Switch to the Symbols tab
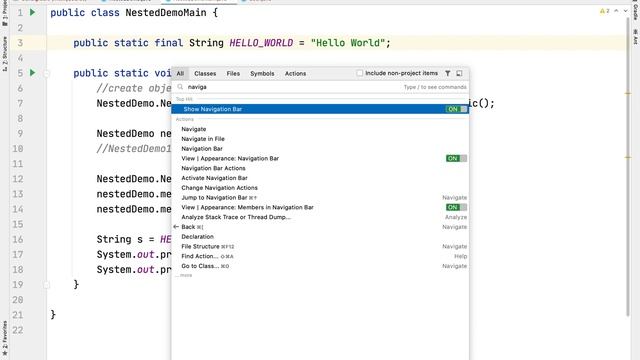This screenshot has width=640, height=360. pos(262,73)
